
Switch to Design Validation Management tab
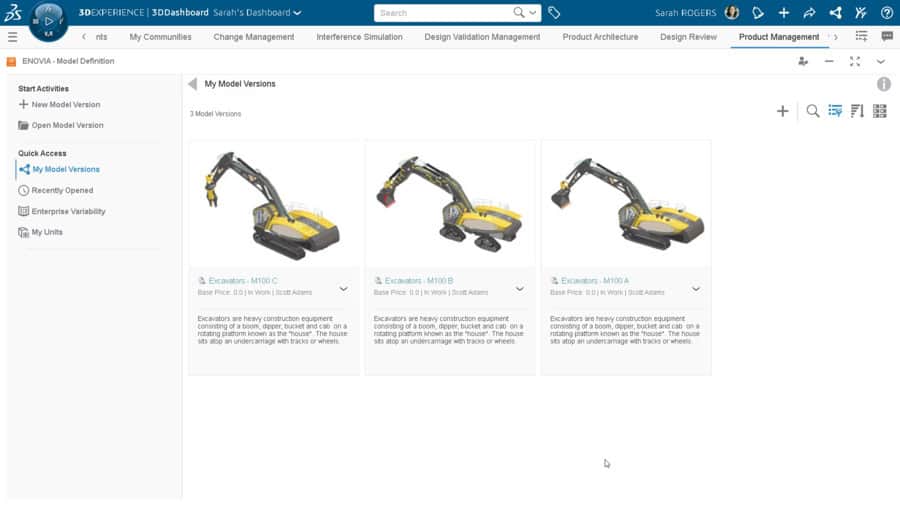pos(482,37)
